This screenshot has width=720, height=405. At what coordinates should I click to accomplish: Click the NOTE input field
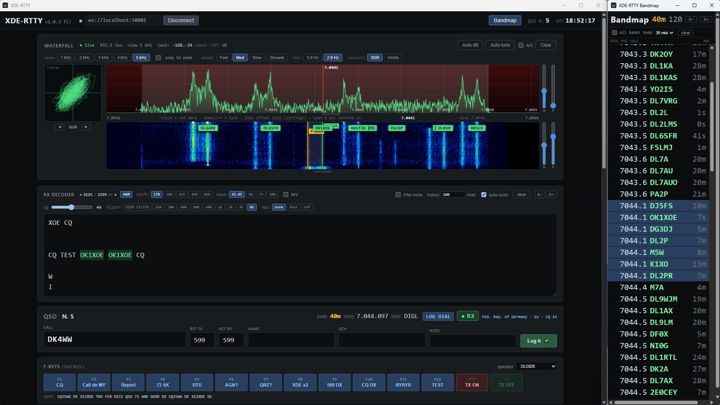click(x=473, y=340)
